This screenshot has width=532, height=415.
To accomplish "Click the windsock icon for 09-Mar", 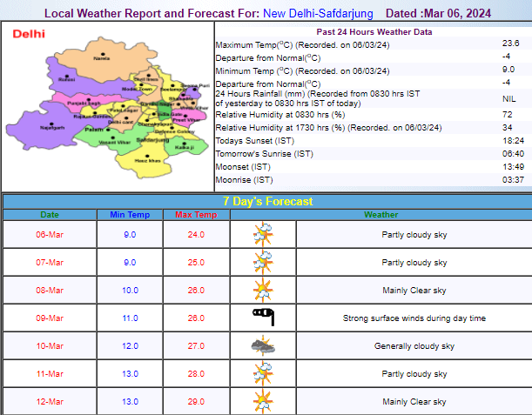I will (x=262, y=318).
